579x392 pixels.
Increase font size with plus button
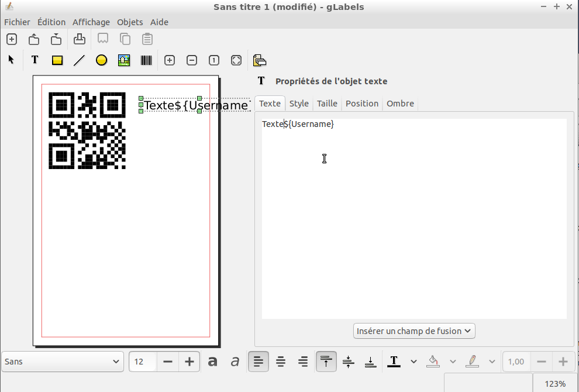click(189, 362)
